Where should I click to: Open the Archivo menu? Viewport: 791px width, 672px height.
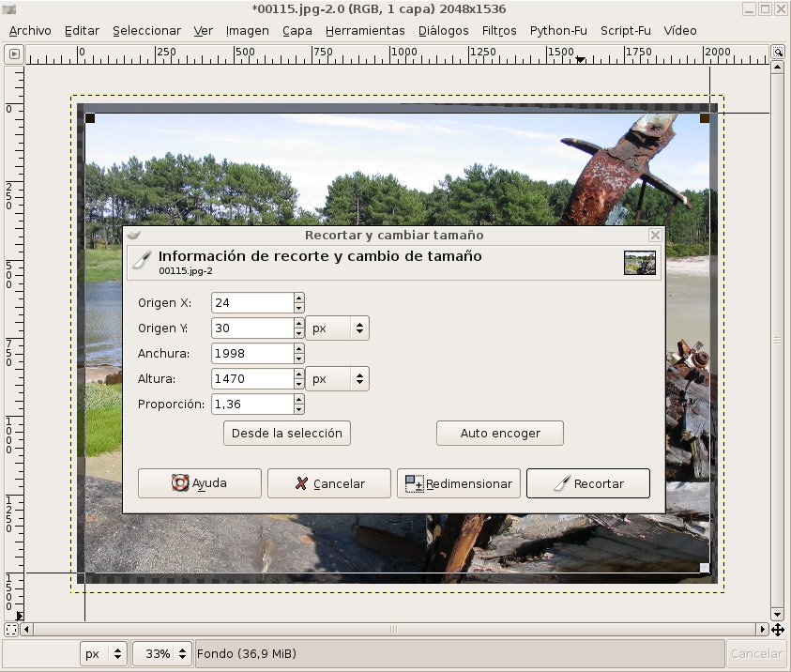click(30, 31)
